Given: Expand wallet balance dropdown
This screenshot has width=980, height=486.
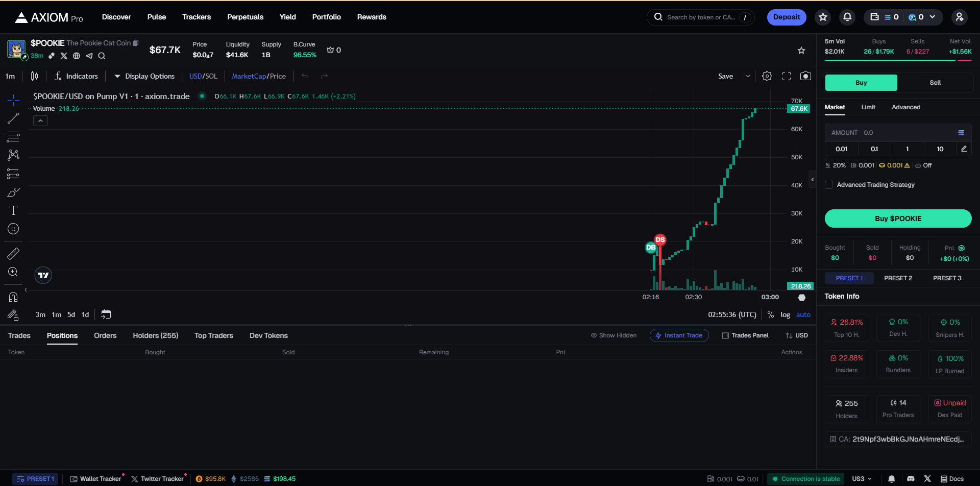Looking at the screenshot, I should (x=933, y=17).
